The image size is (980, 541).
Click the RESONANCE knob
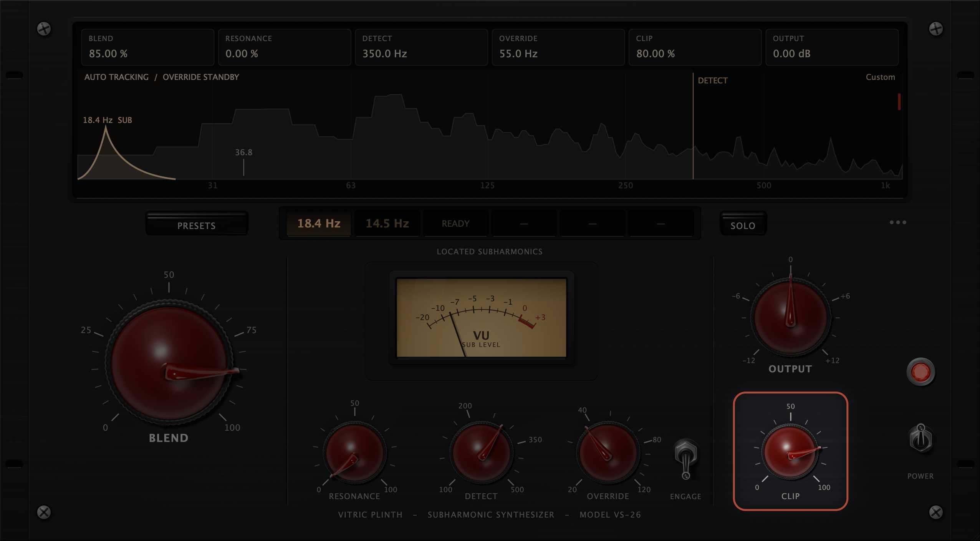point(354,453)
